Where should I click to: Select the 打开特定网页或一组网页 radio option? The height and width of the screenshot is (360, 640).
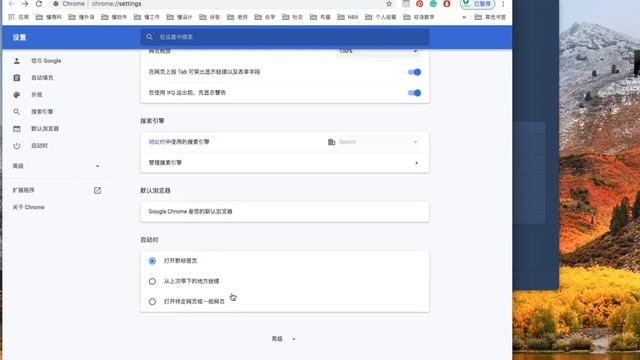coord(152,302)
